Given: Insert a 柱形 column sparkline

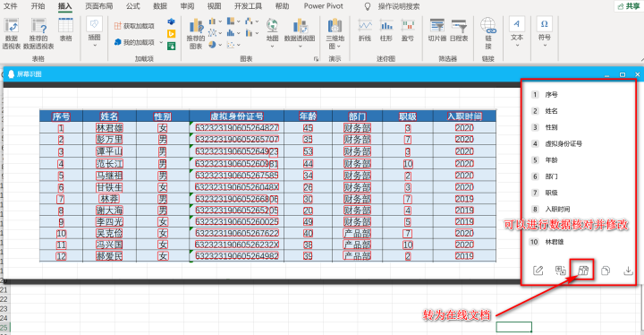Looking at the screenshot, I should click(x=386, y=30).
